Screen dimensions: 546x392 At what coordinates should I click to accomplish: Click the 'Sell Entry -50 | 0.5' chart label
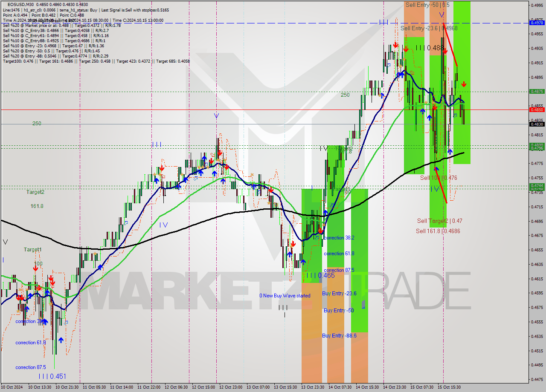427,5
